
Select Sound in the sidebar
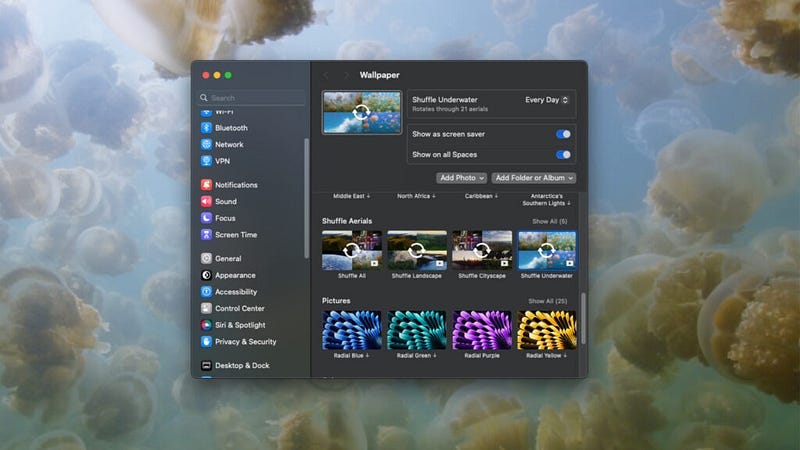pyautogui.click(x=226, y=201)
